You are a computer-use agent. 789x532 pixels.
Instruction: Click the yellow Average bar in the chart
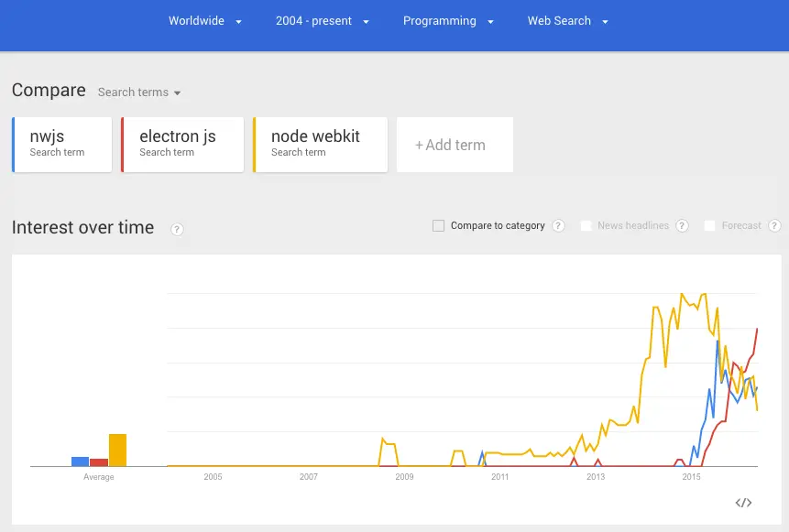pos(117,449)
